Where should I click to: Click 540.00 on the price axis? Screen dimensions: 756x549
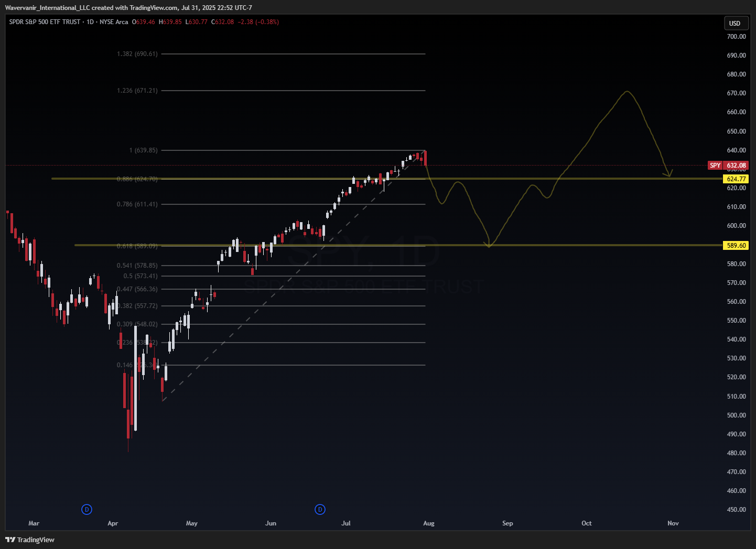pos(736,339)
